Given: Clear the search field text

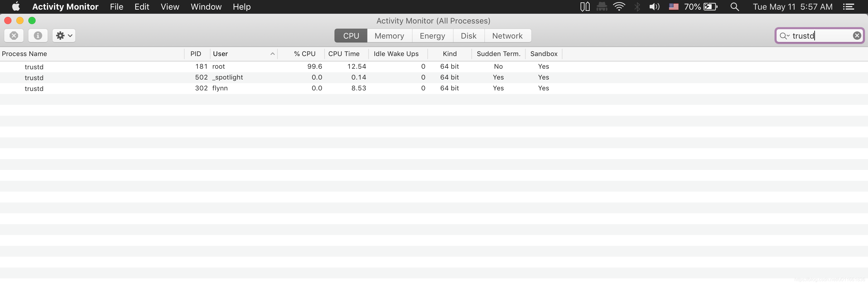Looking at the screenshot, I should click(x=857, y=36).
